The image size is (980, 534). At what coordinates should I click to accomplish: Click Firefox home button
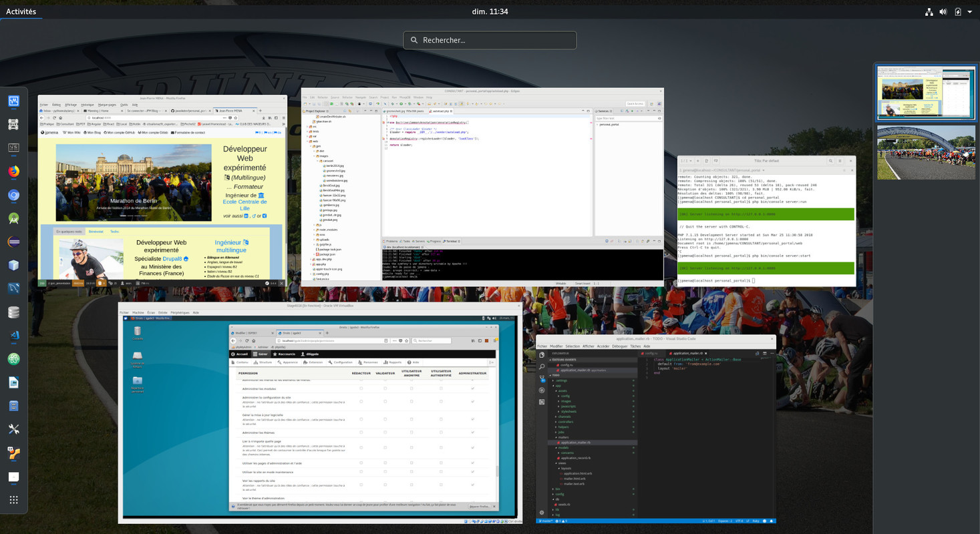[x=60, y=117]
